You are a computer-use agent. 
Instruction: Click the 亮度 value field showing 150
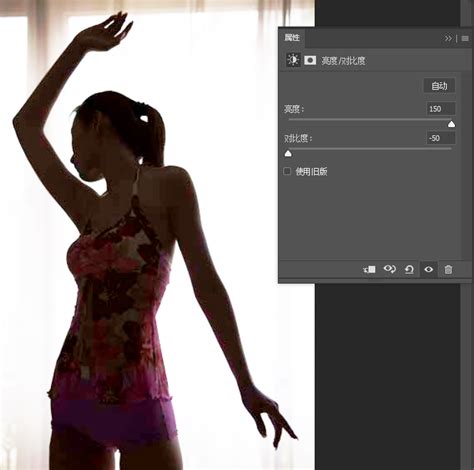[x=441, y=109]
